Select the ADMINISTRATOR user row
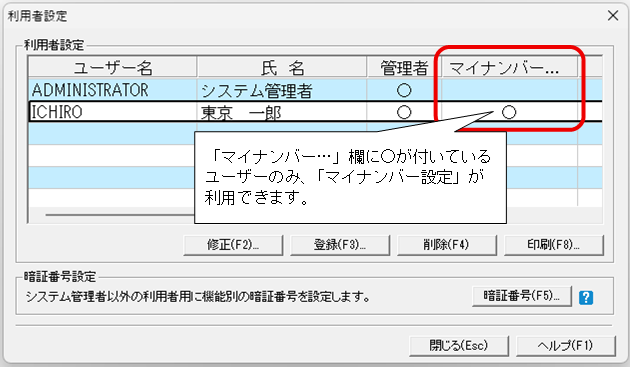631x368 pixels. coord(315,90)
